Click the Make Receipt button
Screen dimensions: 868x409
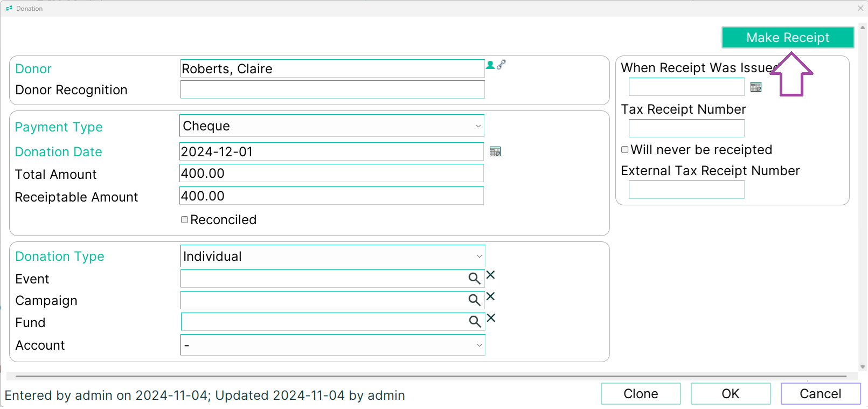click(x=788, y=38)
